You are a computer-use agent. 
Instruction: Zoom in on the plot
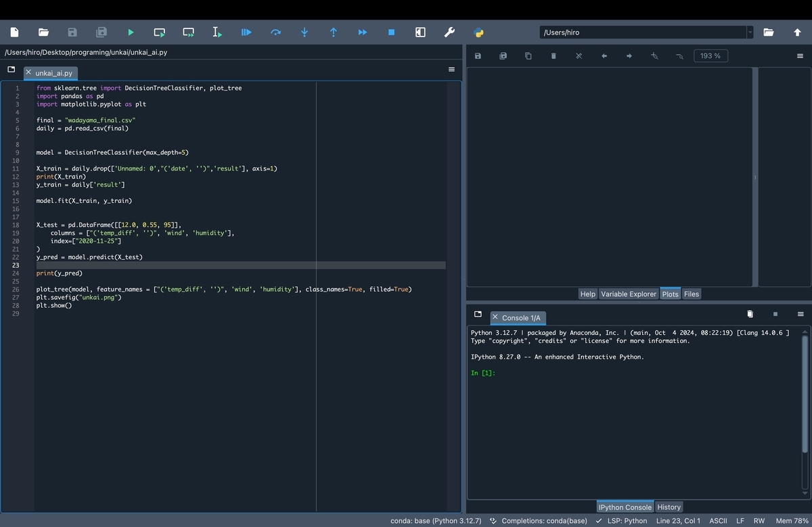coord(654,56)
